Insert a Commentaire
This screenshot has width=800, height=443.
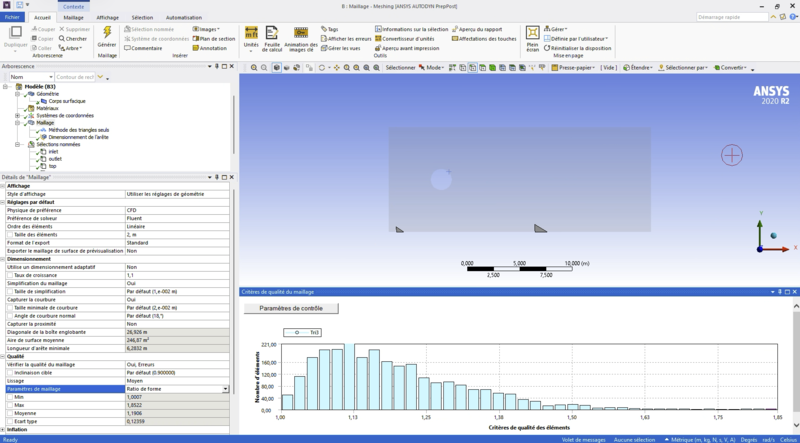143,48
